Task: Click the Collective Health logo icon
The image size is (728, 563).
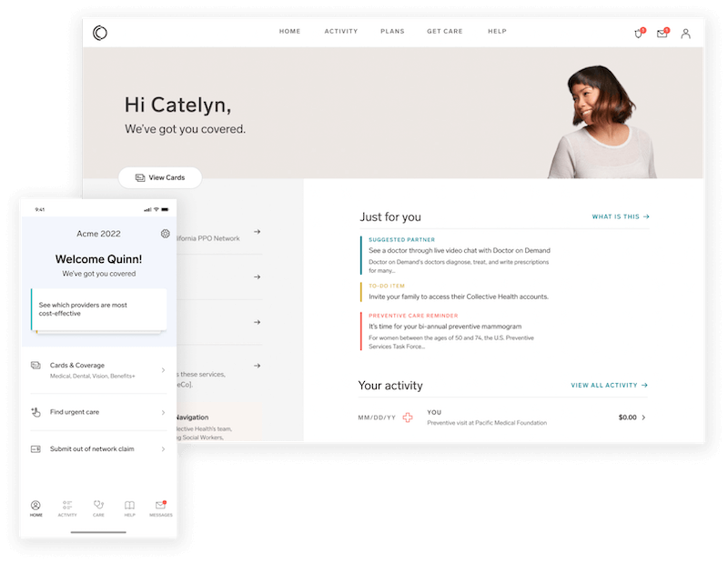Action: click(x=100, y=33)
